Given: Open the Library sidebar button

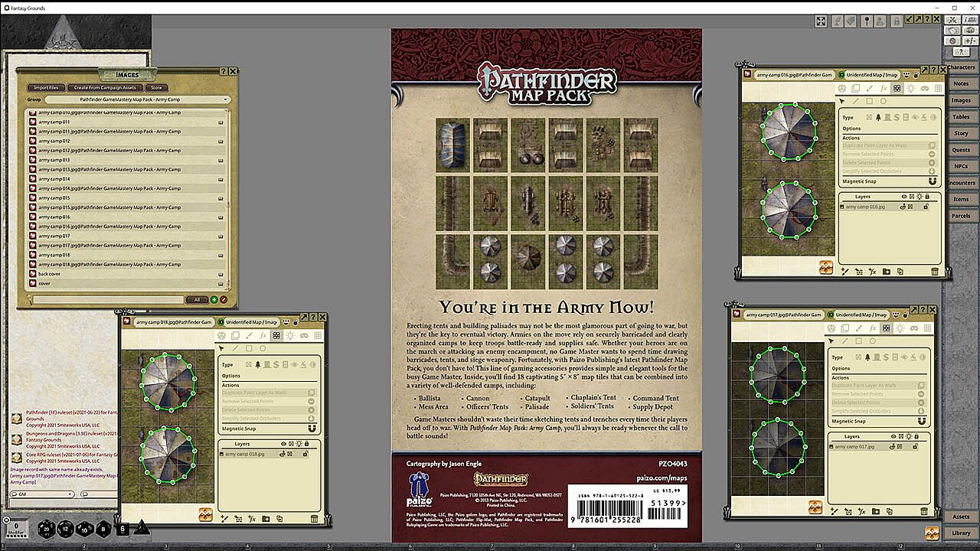Looking at the screenshot, I should point(961,533).
